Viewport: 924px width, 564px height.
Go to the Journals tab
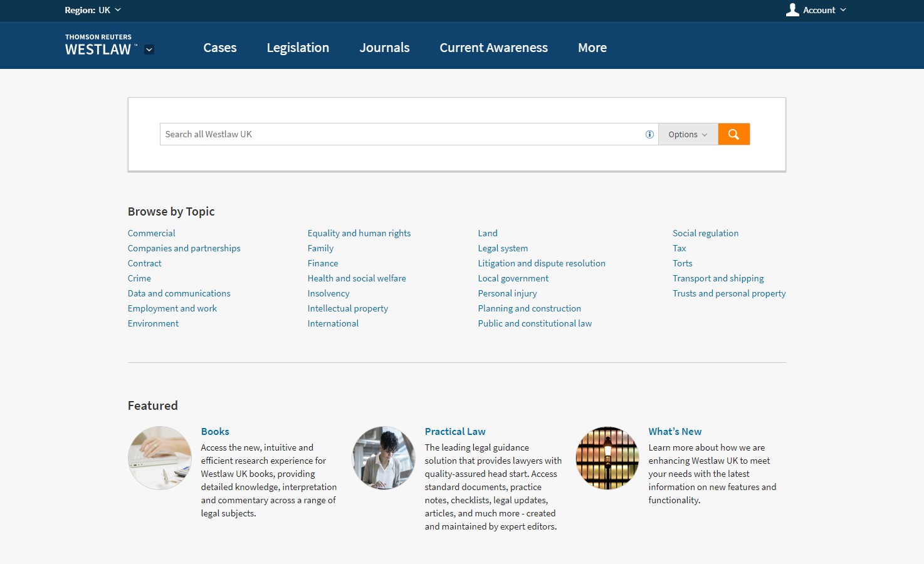point(384,48)
